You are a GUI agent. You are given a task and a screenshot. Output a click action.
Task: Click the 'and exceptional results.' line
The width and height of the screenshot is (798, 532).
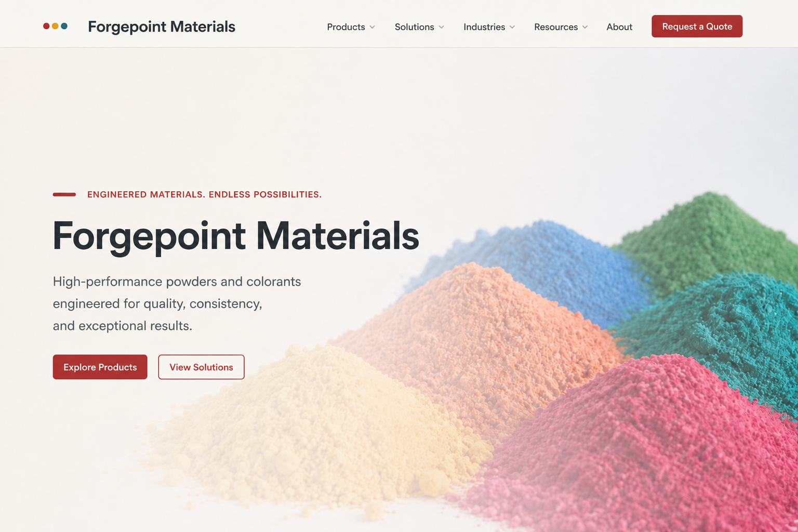123,326
